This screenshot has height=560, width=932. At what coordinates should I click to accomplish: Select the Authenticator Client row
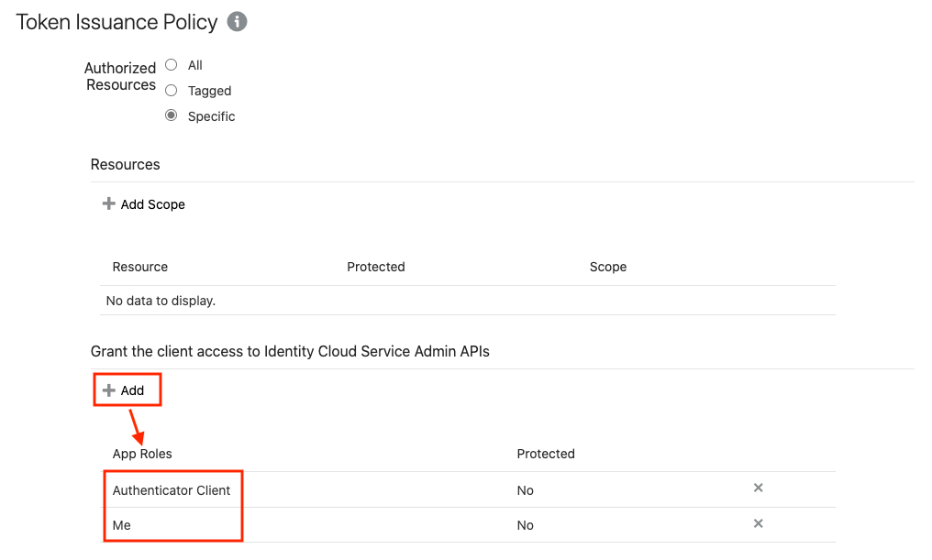click(468, 490)
